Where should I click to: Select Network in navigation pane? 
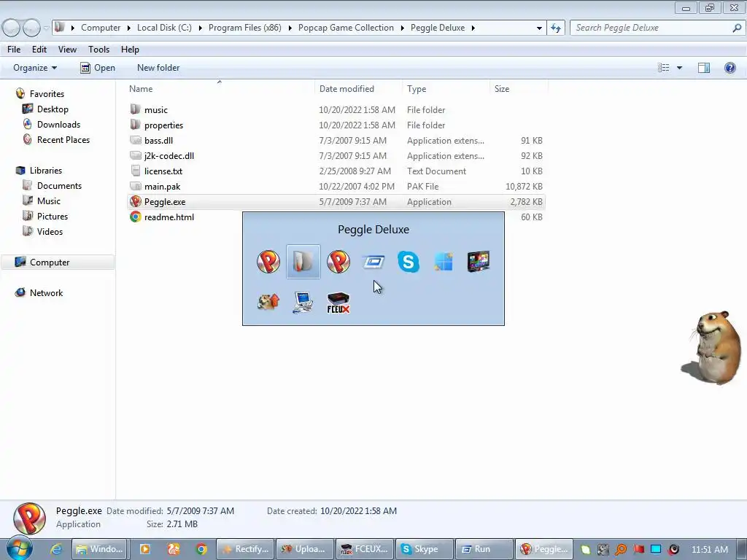coord(46,293)
